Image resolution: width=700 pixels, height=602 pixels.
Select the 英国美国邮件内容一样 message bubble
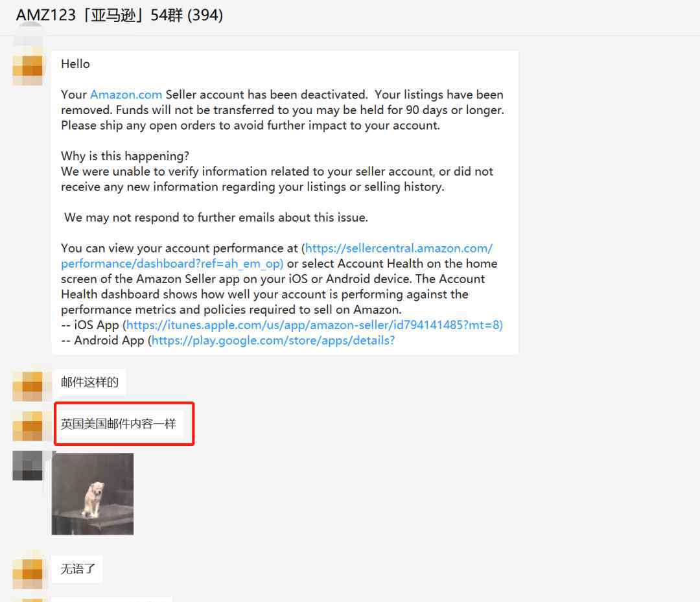119,424
